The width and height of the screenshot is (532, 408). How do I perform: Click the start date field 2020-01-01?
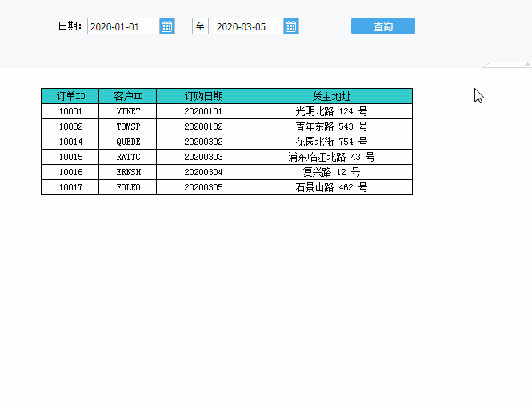click(123, 26)
